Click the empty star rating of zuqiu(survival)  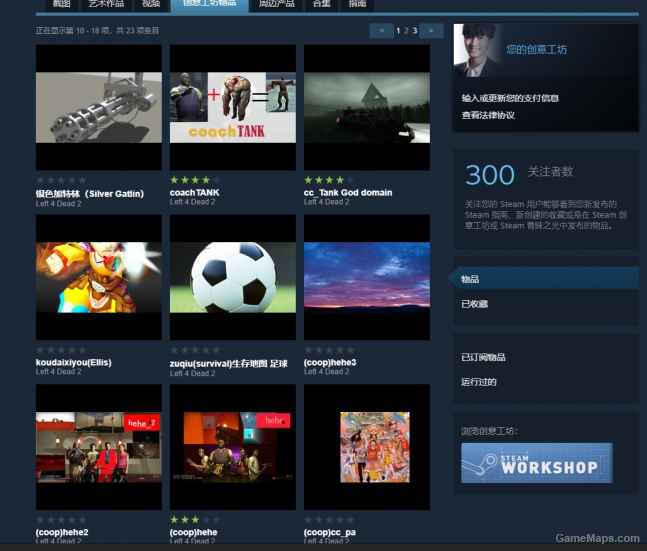[x=195, y=350]
